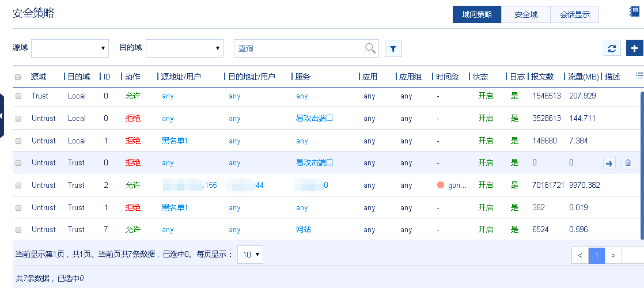This screenshot has width=644, height=288.
Task: Click the search magnifier icon
Action: click(370, 48)
